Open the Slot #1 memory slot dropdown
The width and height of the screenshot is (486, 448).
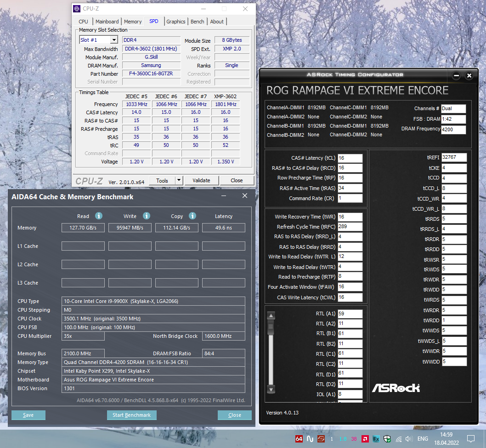114,39
